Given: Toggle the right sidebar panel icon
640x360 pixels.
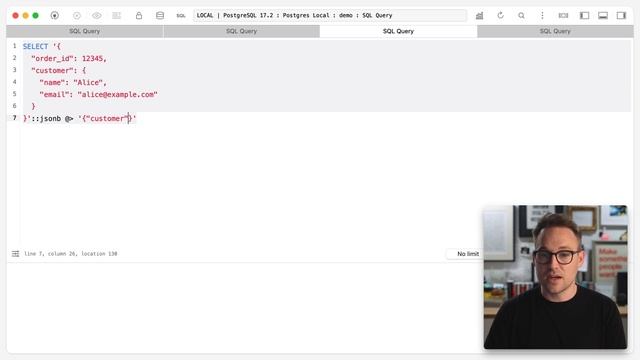Looking at the screenshot, I should [621, 16].
